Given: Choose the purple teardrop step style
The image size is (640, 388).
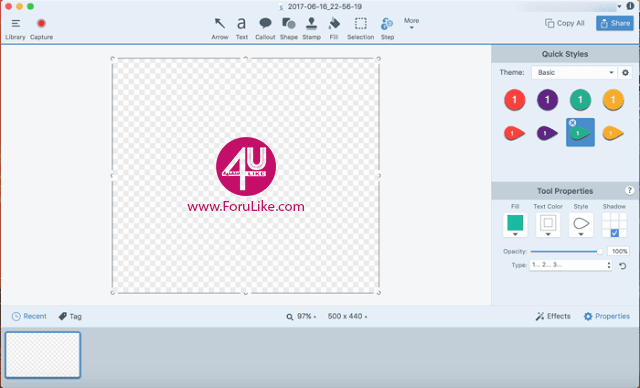Looking at the screenshot, I should 547,133.
